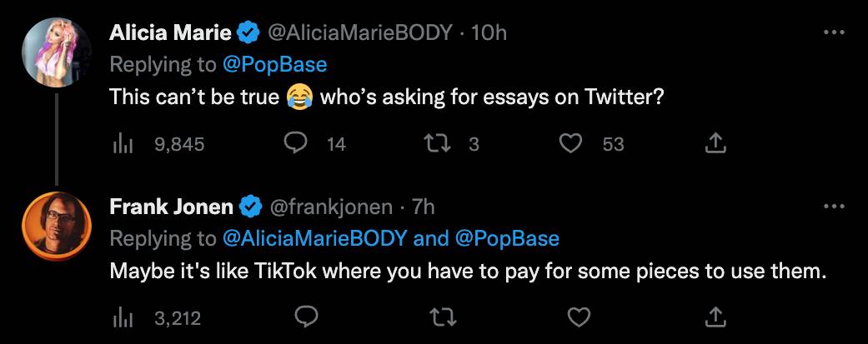Open more options for Alicia Marie's tweet

coord(834,33)
